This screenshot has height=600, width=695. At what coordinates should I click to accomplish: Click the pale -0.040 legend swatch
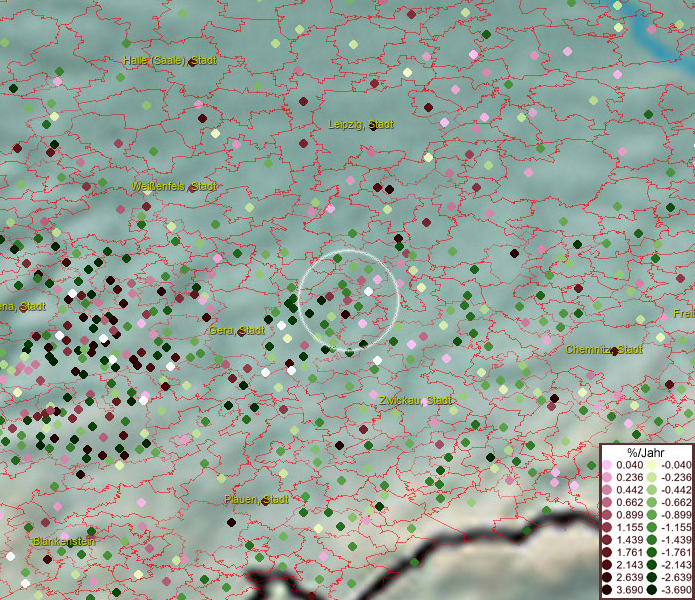[x=652, y=465]
